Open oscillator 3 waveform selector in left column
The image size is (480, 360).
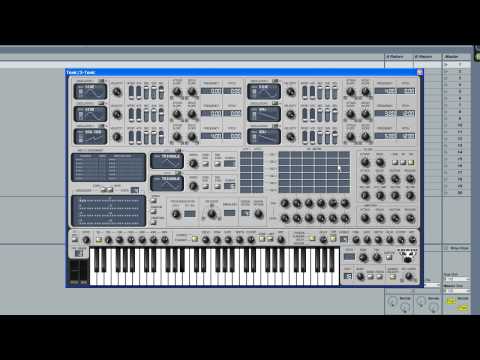click(x=90, y=137)
